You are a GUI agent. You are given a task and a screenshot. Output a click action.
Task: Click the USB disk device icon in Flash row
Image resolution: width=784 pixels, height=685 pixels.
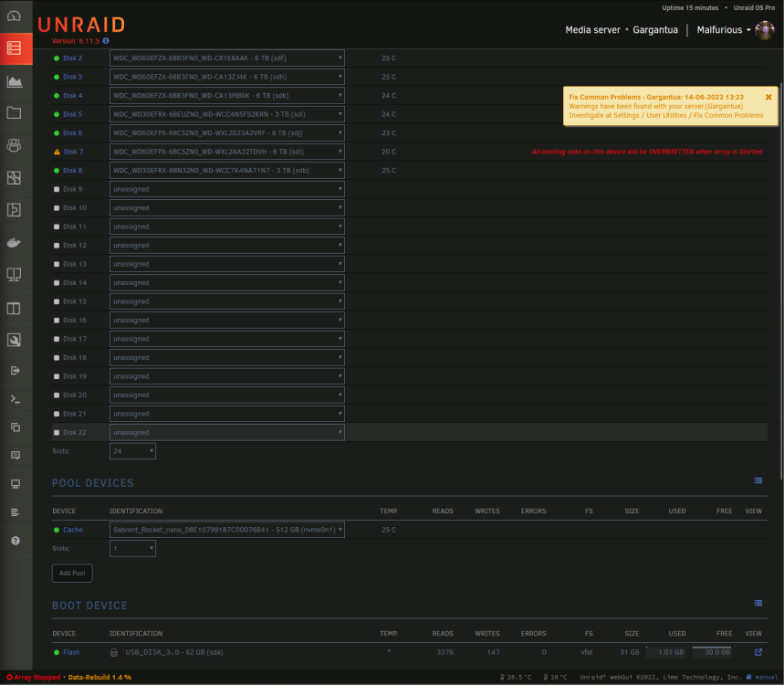point(114,652)
